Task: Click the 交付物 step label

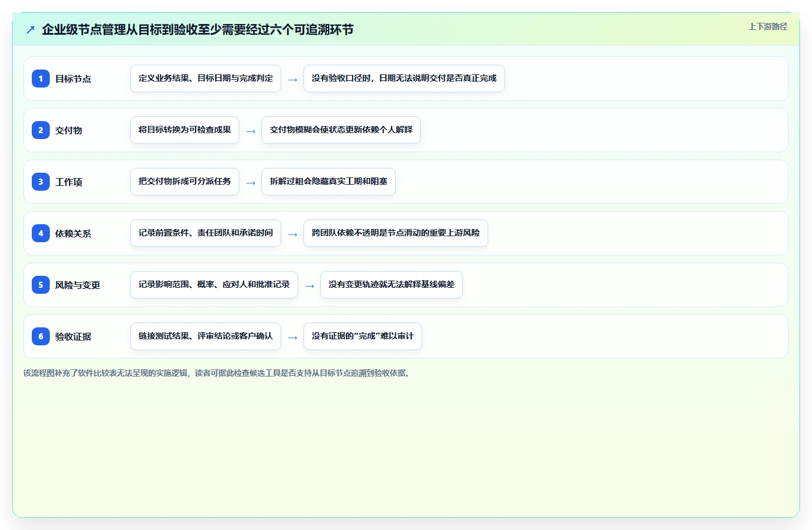Action: point(69,130)
